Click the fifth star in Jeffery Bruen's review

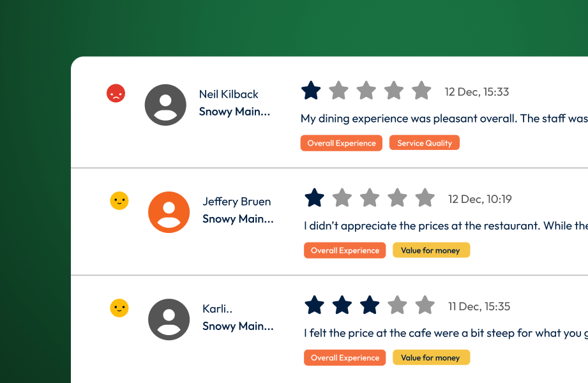coord(425,198)
